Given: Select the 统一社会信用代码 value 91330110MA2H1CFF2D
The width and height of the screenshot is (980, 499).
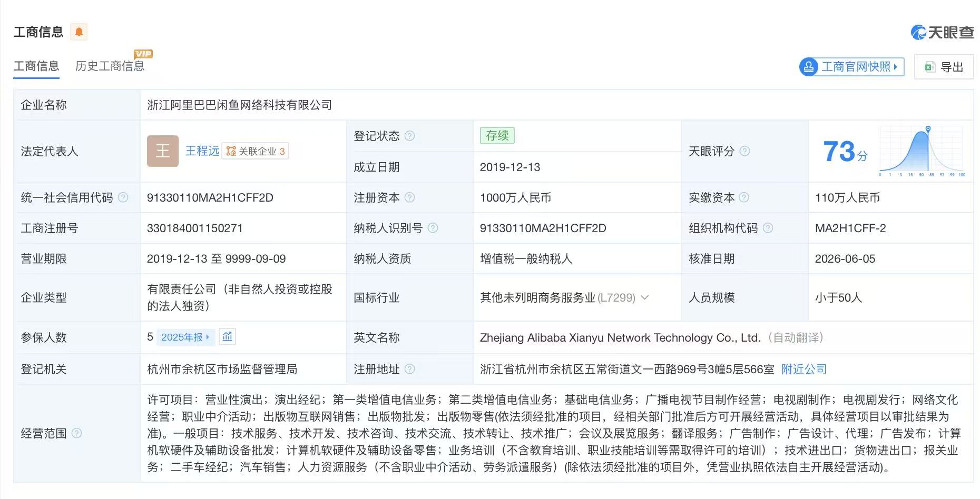Looking at the screenshot, I should [210, 197].
